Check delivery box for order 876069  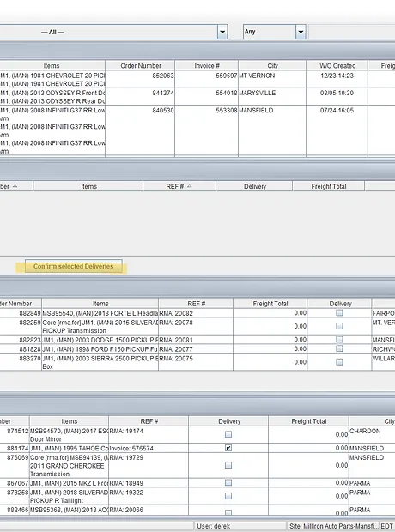(228, 465)
